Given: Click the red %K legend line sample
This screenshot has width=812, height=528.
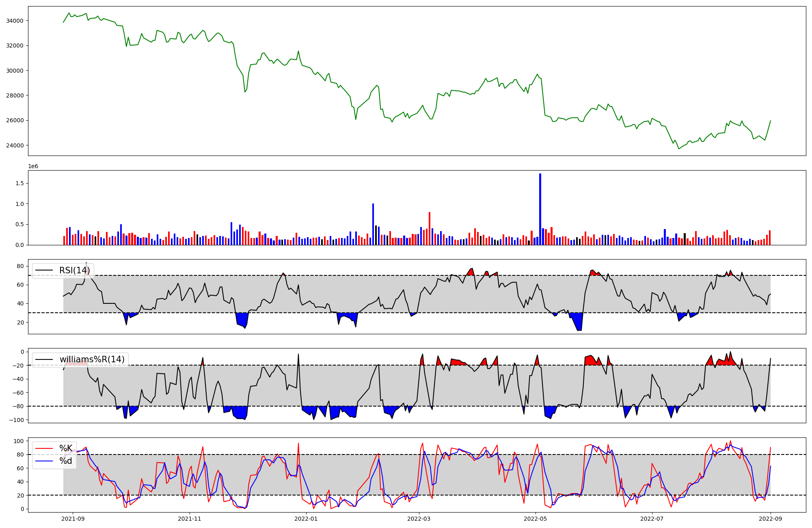Looking at the screenshot, I should [x=44, y=448].
